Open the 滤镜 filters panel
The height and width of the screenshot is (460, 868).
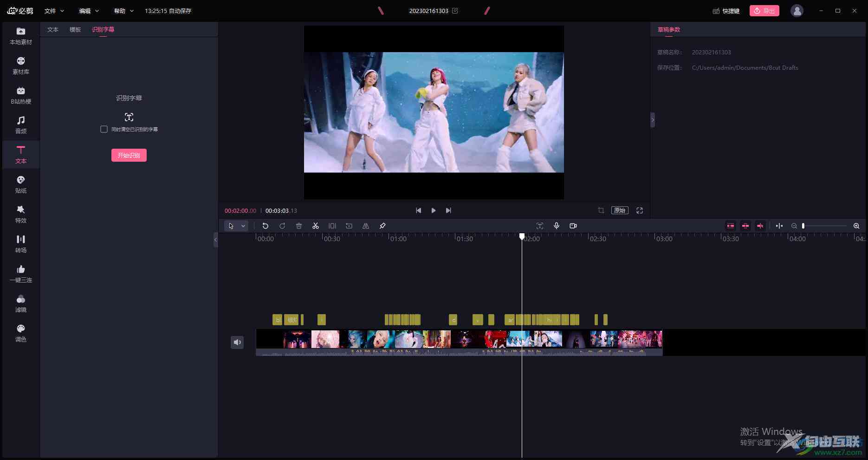pos(21,303)
